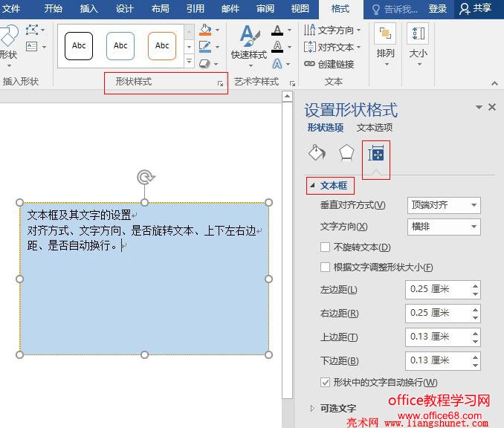
Task: Open the 大小 size menu
Action: pyautogui.click(x=418, y=45)
